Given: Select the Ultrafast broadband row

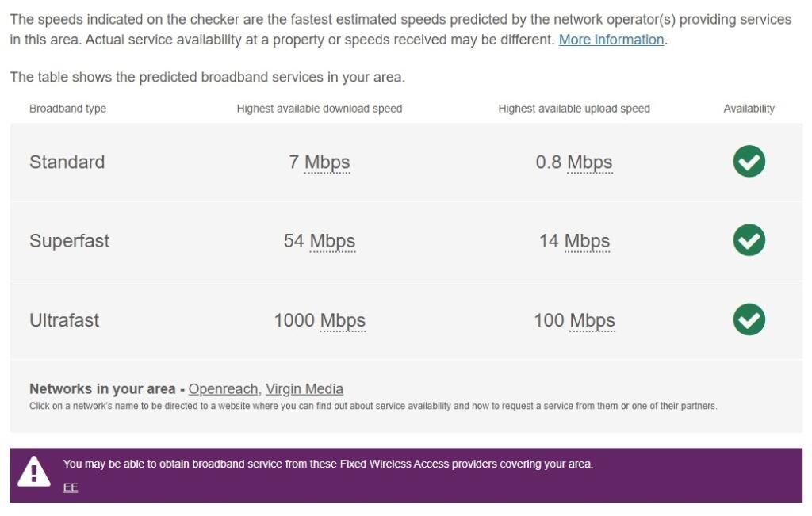Looking at the screenshot, I should coord(64,320).
